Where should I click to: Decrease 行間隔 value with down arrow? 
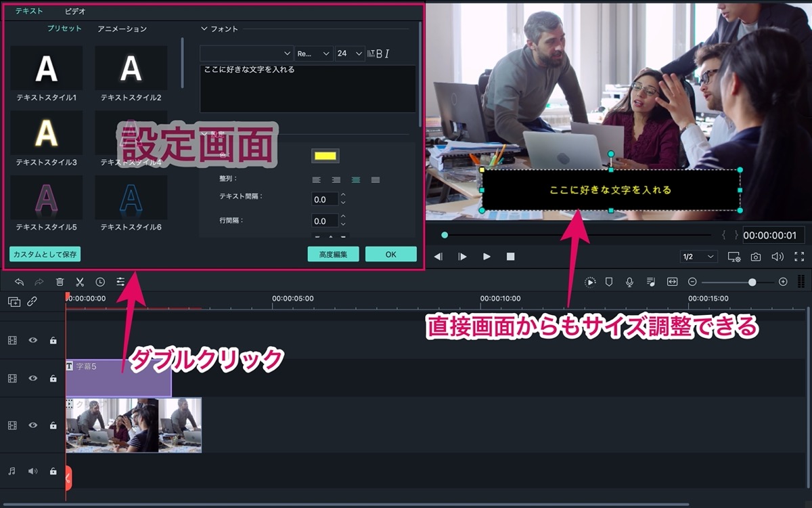tap(343, 224)
